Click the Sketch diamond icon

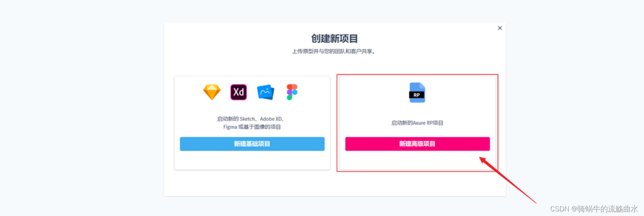(212, 92)
